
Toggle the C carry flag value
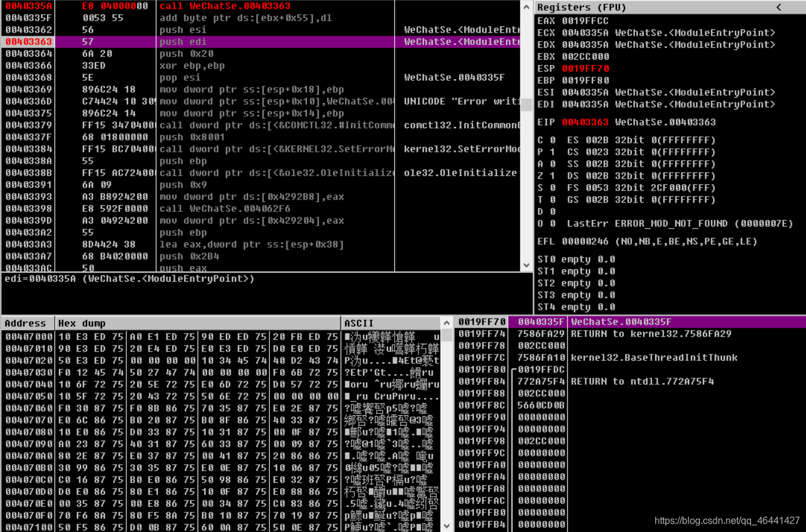[x=553, y=140]
